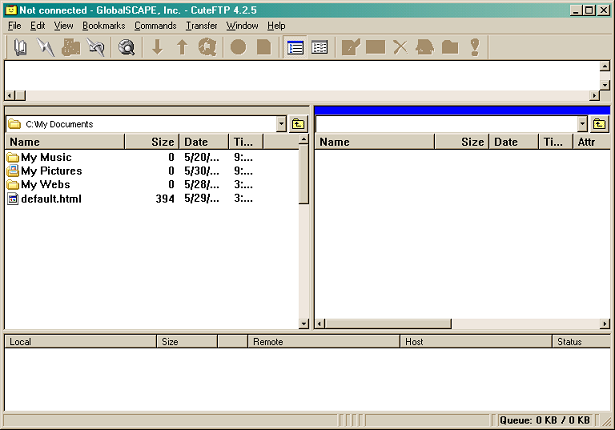The width and height of the screenshot is (615, 430).
Task: Click the round Stop transfer icon
Action: tap(238, 47)
